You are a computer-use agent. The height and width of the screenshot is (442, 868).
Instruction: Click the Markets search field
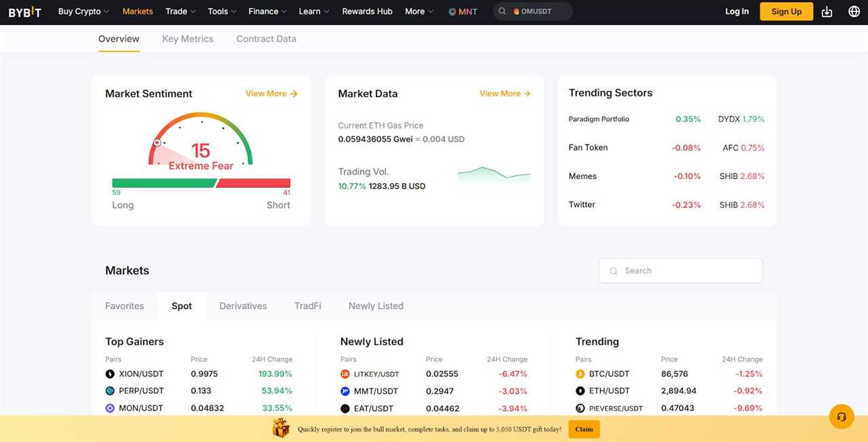point(680,270)
